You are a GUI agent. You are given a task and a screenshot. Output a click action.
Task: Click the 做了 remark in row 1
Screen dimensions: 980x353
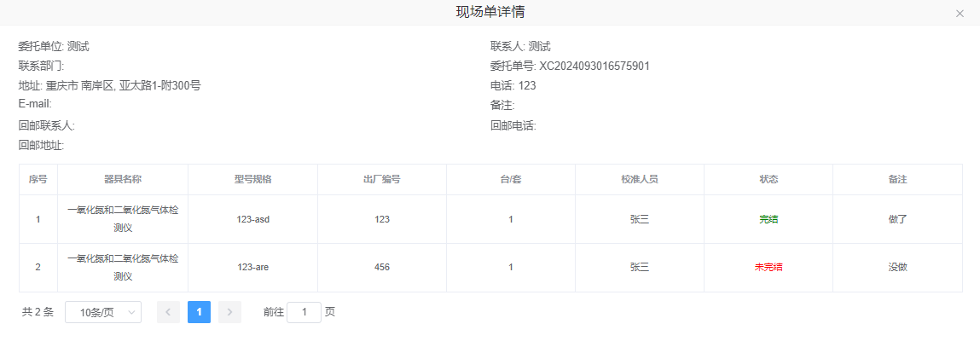pos(897,219)
